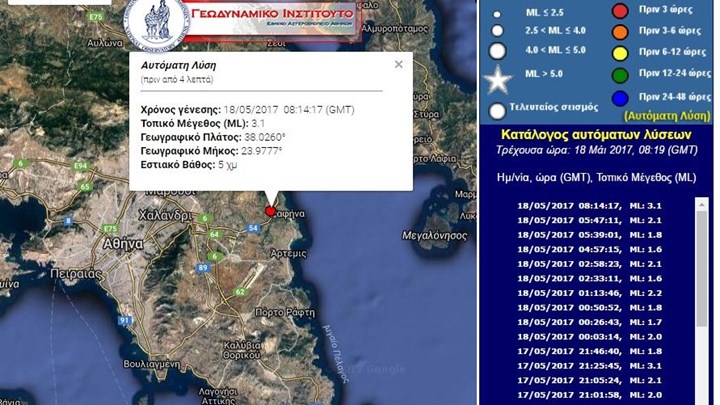Click the orange 'Πριν 3-6 ώρες' legend circle
The width and height of the screenshot is (720, 405).
620,32
